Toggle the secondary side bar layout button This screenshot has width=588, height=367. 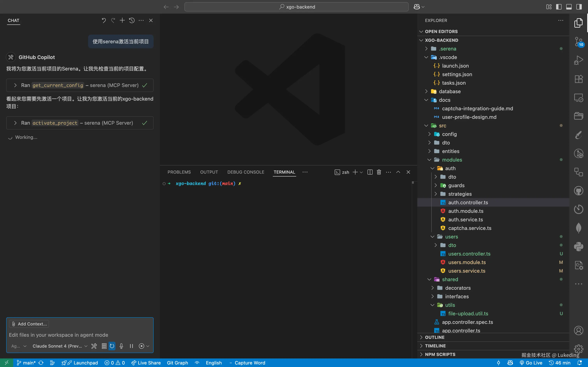tap(579, 7)
